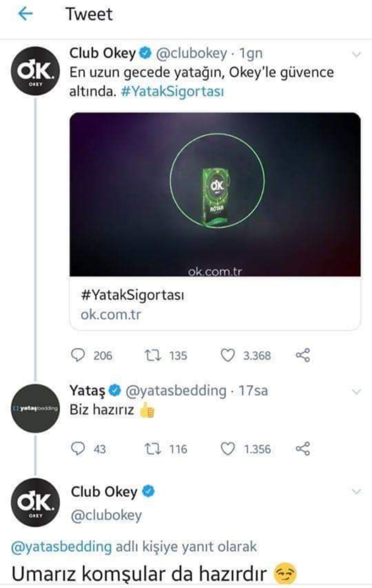Viewport: 372px width, 588px height.
Task: Open the ok.com.tr link card title
Action: (x=132, y=295)
